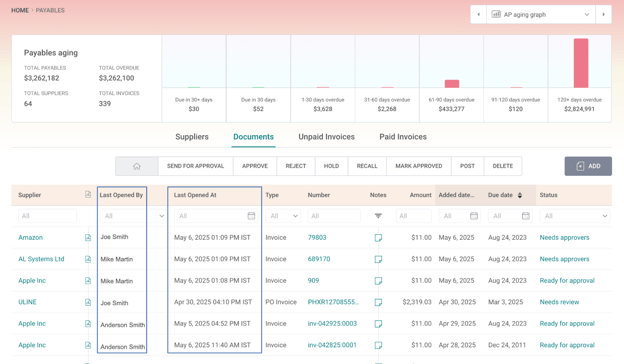Viewport: 624px width, 364px height.
Task: Select the Documents tab
Action: point(254,137)
